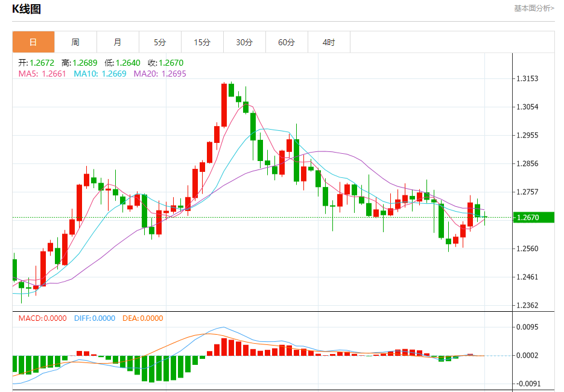564x392 pixels.
Task: Click the 0.0095 MACD axis label
Action: 527,327
